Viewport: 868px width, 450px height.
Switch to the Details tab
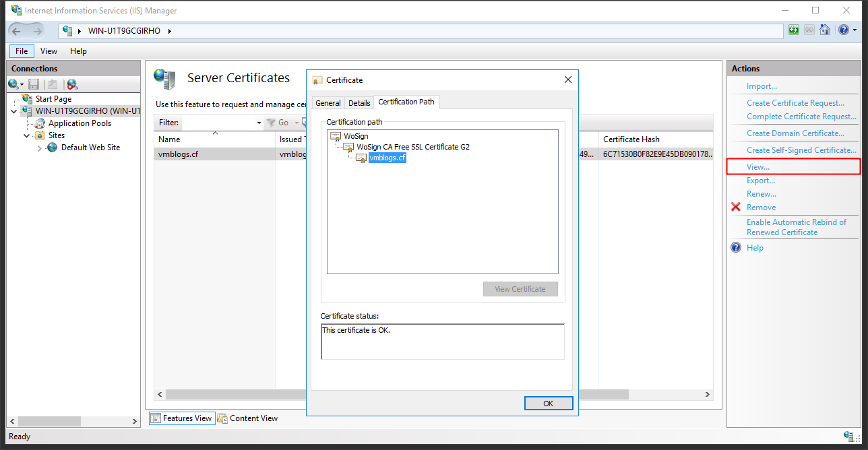tap(359, 103)
